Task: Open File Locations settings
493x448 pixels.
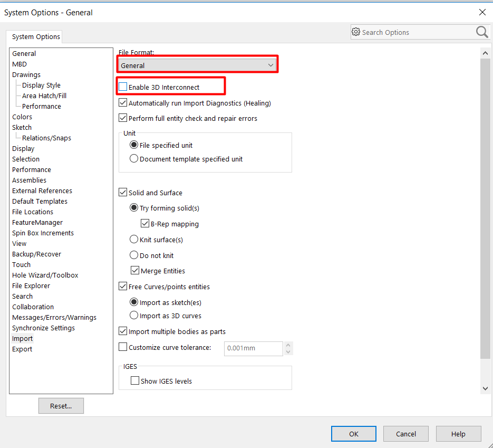Action: pos(33,212)
